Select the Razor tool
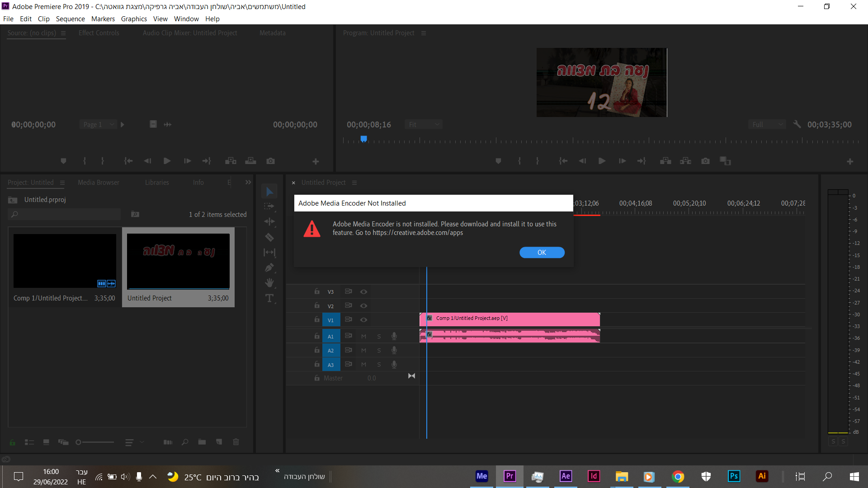 pos(269,237)
